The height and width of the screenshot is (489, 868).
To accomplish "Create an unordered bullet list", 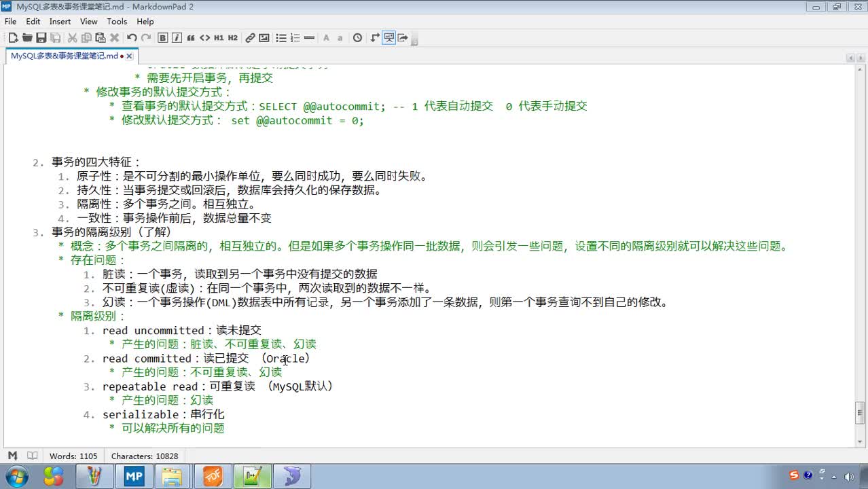I will (x=281, y=38).
